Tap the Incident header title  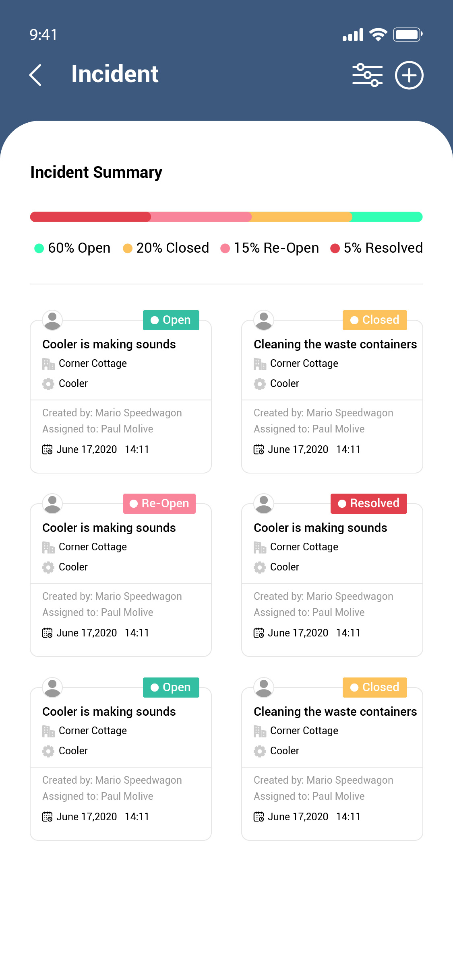click(x=115, y=74)
